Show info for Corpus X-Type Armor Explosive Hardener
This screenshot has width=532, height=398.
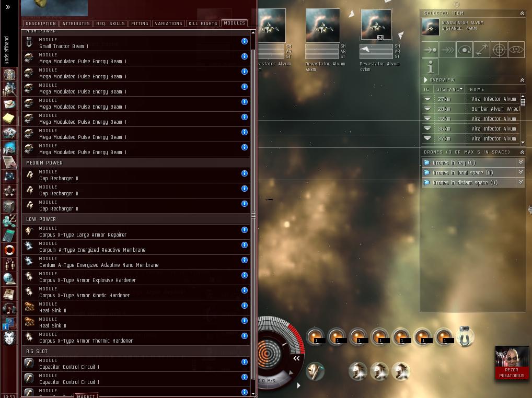pos(244,275)
